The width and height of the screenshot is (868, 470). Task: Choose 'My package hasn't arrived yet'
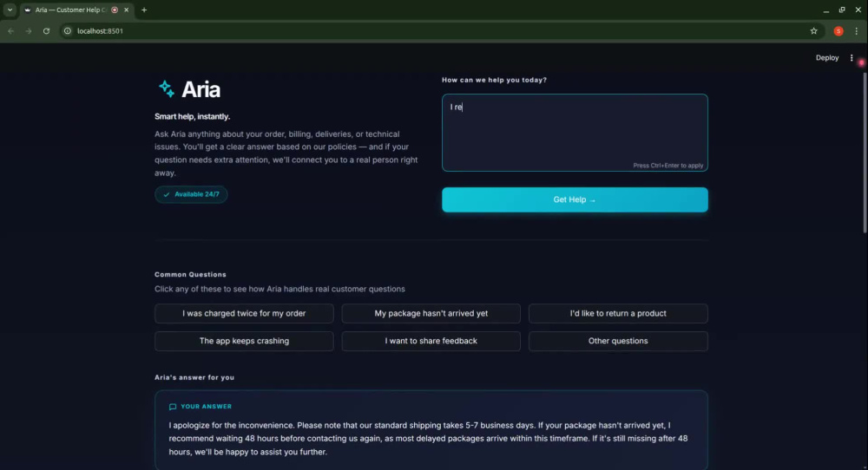click(x=431, y=313)
